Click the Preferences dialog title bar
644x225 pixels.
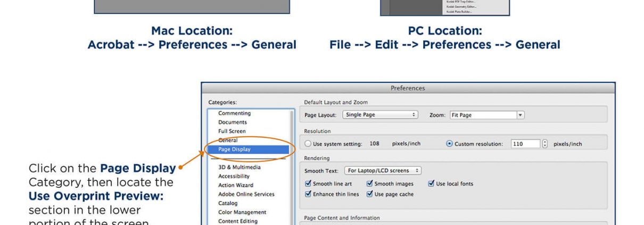pos(408,88)
